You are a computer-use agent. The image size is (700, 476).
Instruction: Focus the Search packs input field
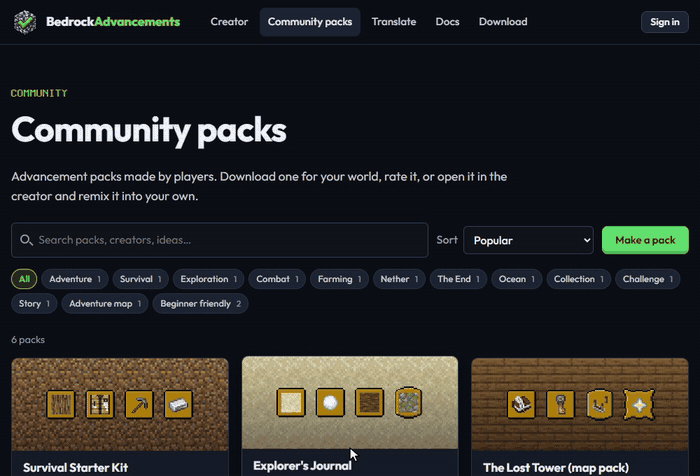pos(220,240)
